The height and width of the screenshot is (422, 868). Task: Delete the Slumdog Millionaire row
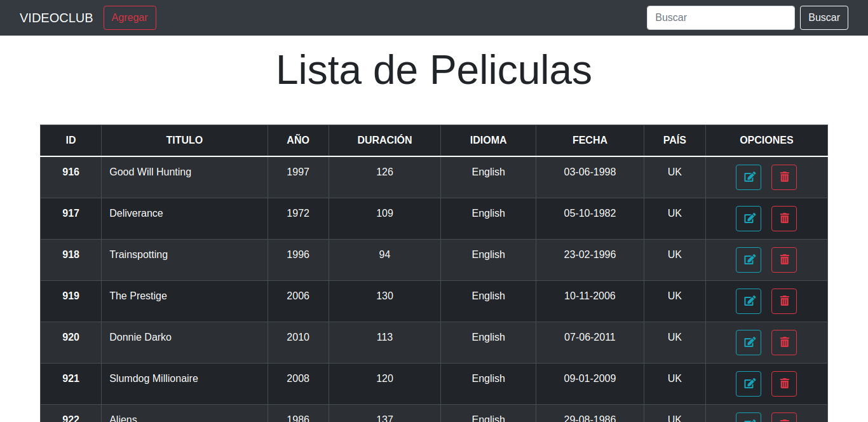(784, 384)
